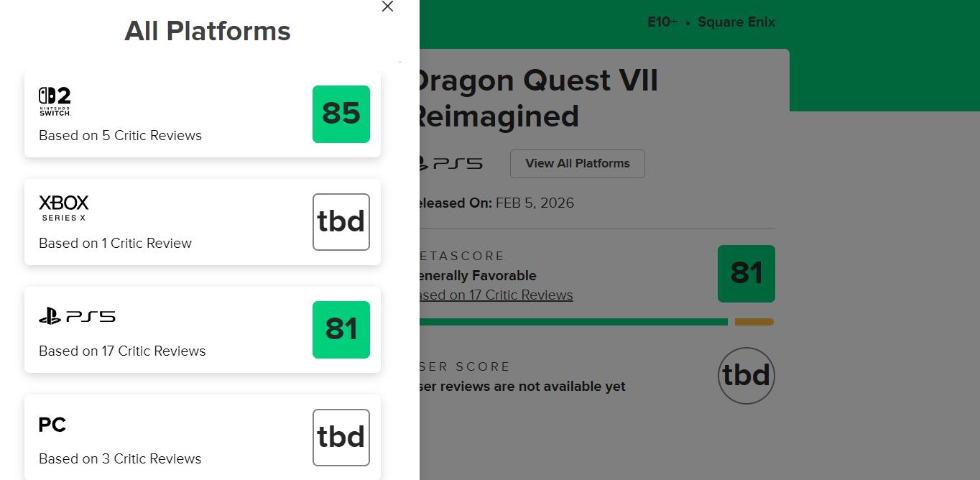Click the 81 score badge for PS5

tap(341, 329)
